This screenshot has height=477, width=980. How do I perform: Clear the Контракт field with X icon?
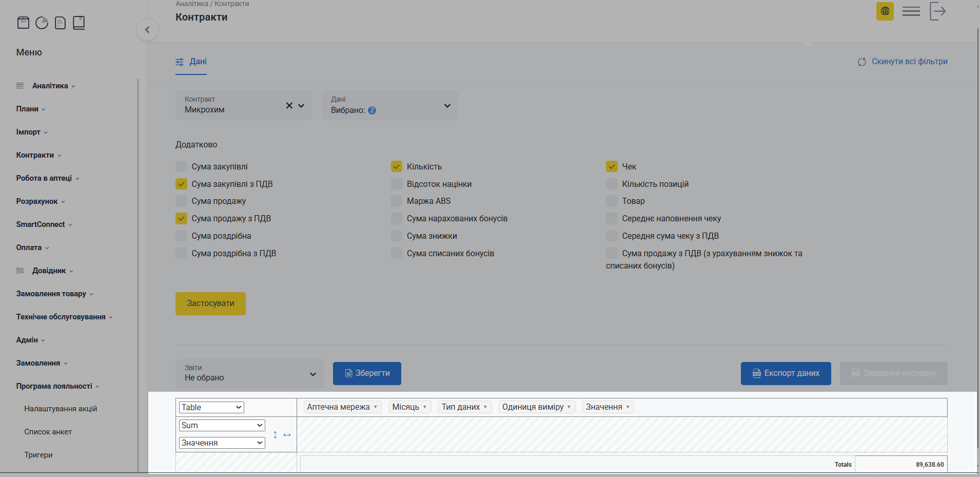coord(289,105)
